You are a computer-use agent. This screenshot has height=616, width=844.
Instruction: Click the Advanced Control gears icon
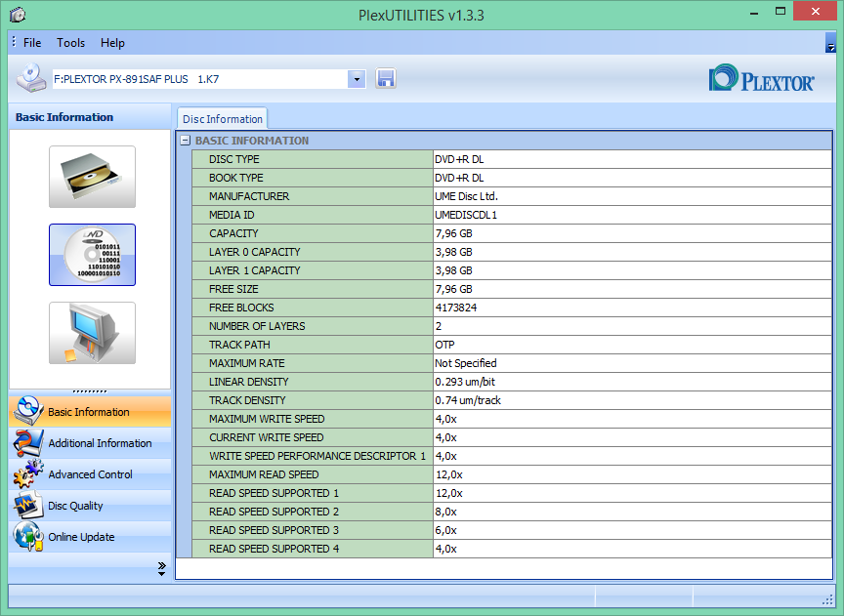pyautogui.click(x=28, y=473)
